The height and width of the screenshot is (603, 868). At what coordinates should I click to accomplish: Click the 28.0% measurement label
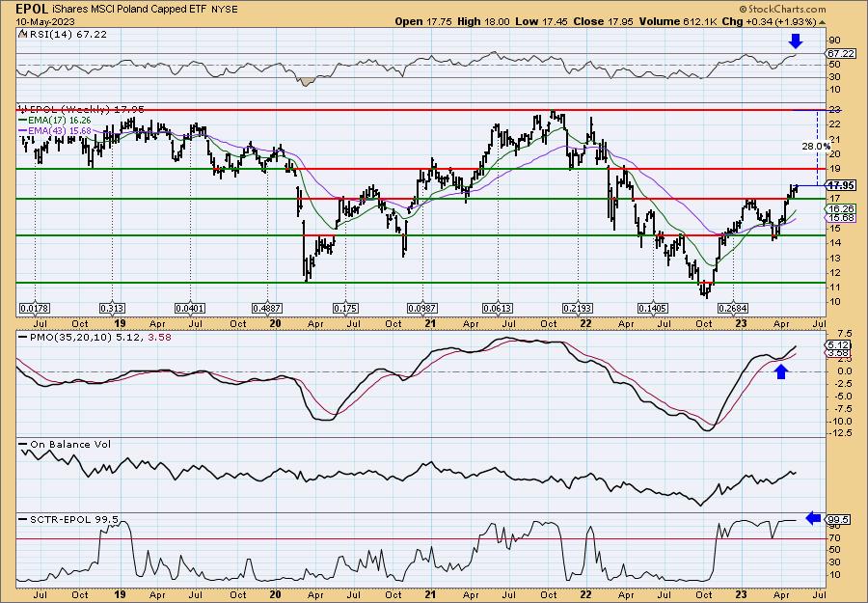[x=815, y=147]
